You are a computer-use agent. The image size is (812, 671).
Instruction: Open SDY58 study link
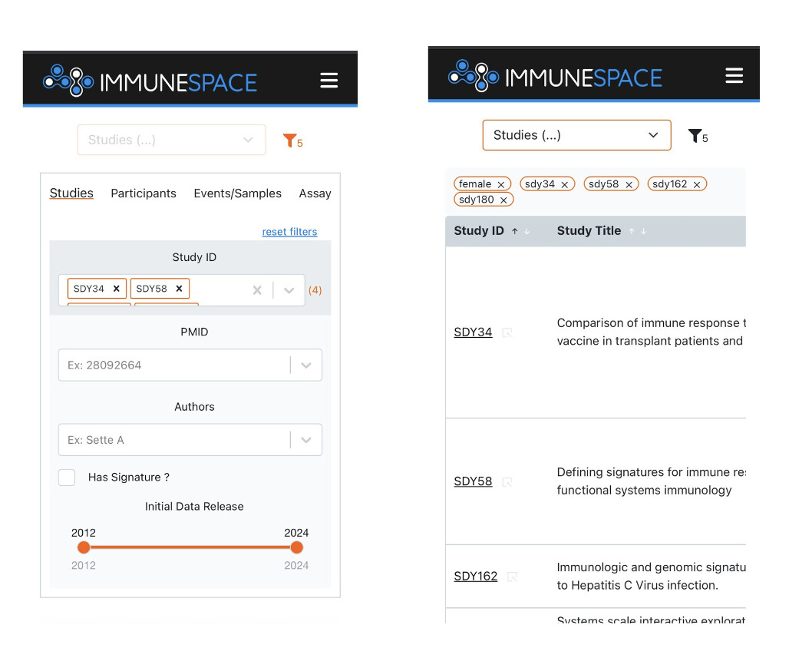pyautogui.click(x=473, y=481)
